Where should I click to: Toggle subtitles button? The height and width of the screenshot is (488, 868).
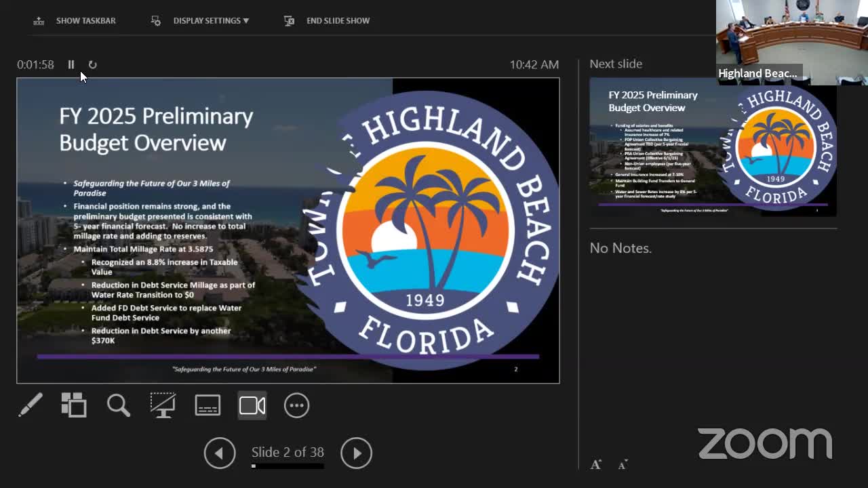pos(208,405)
